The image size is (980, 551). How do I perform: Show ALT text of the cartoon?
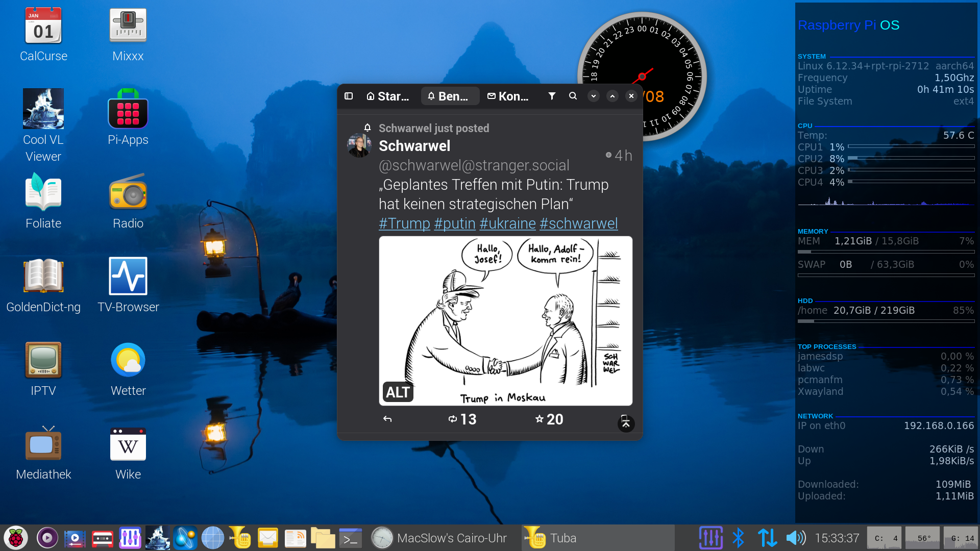[398, 392]
